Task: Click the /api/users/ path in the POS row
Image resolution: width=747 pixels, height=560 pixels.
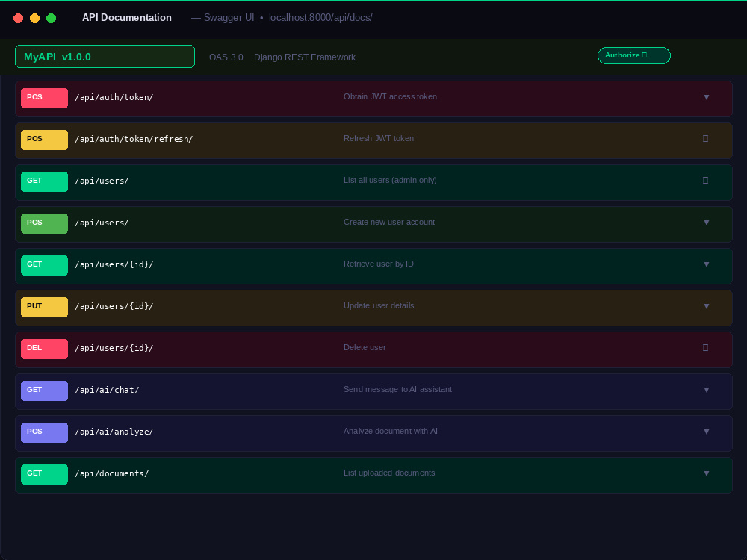Action: pyautogui.click(x=102, y=223)
